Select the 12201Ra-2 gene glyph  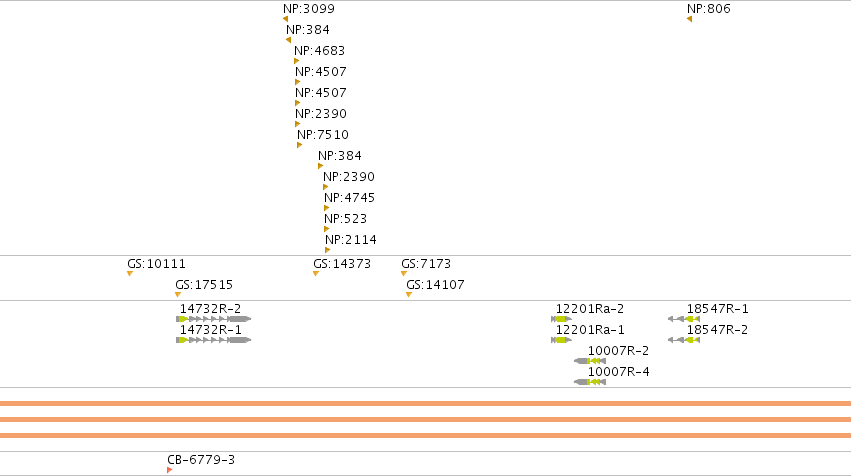coord(561,319)
